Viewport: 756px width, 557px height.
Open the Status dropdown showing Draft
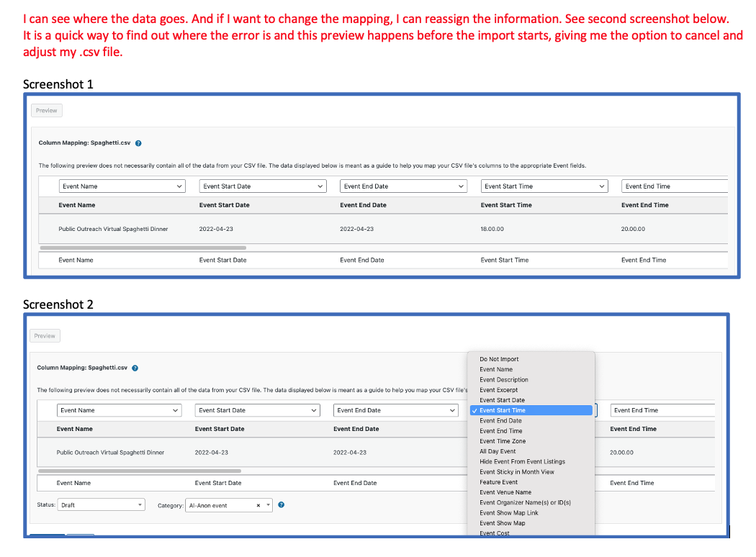point(101,505)
